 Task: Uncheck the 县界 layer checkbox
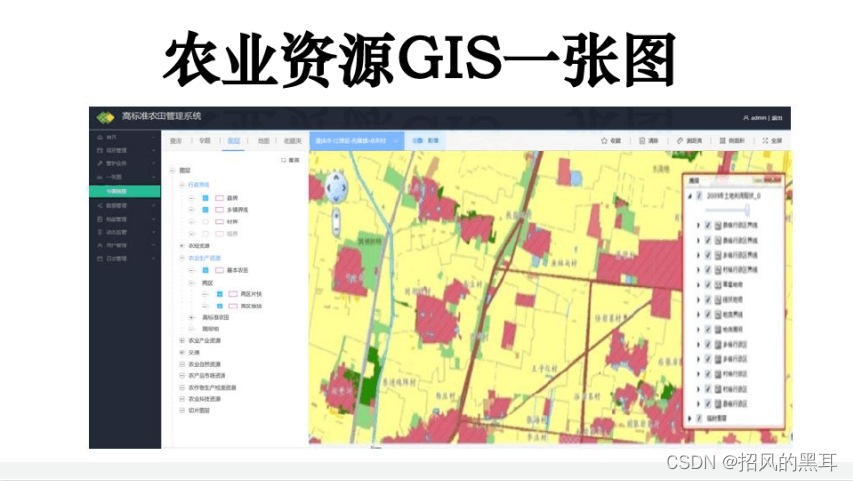(206, 198)
